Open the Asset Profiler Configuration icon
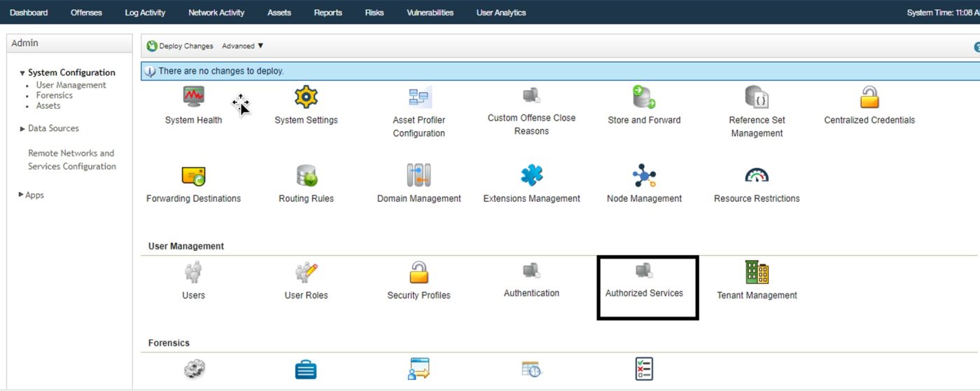The height and width of the screenshot is (391, 980). click(419, 97)
